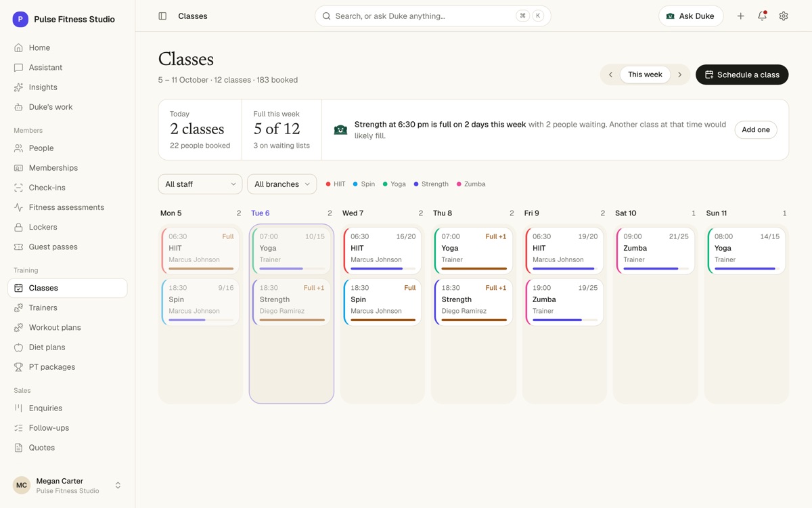Click the search magnifier icon
The image size is (812, 508).
(327, 16)
